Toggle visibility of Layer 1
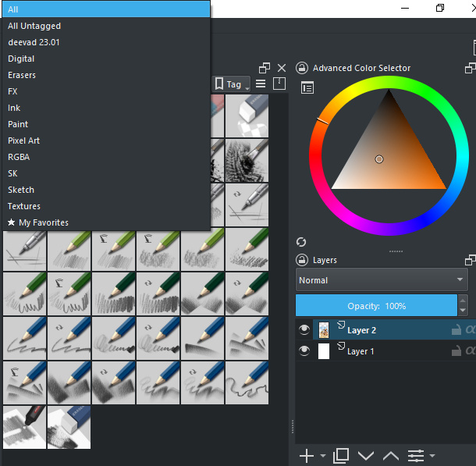The width and height of the screenshot is (476, 466). [x=304, y=351]
